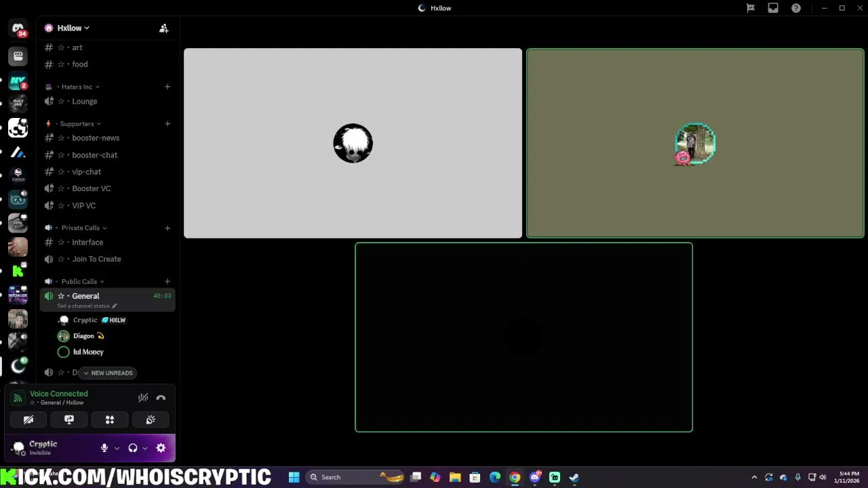Add a channel to Public Calls
The width and height of the screenshot is (868, 488).
coord(167,281)
